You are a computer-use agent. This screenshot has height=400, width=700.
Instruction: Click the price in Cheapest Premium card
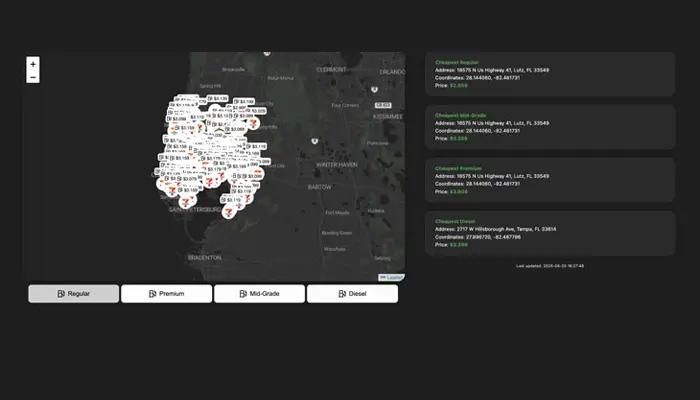(x=458, y=192)
